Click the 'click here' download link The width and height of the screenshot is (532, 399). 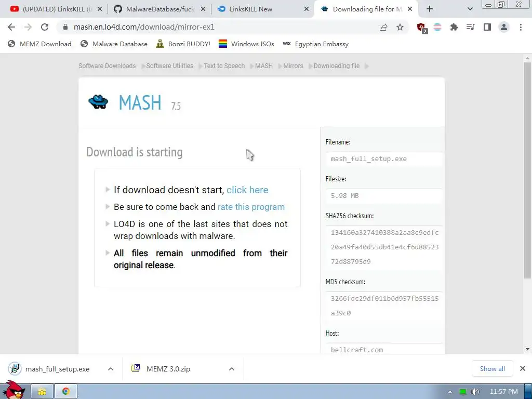(247, 190)
